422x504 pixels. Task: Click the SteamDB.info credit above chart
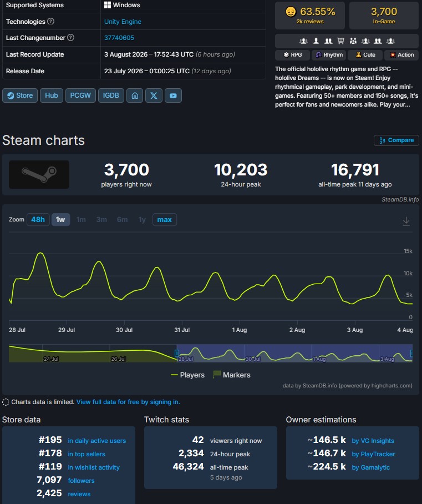tap(400, 199)
